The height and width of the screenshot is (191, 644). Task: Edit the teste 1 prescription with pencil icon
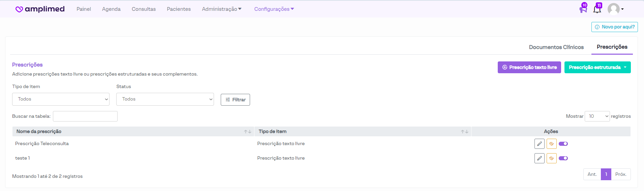coord(539,158)
